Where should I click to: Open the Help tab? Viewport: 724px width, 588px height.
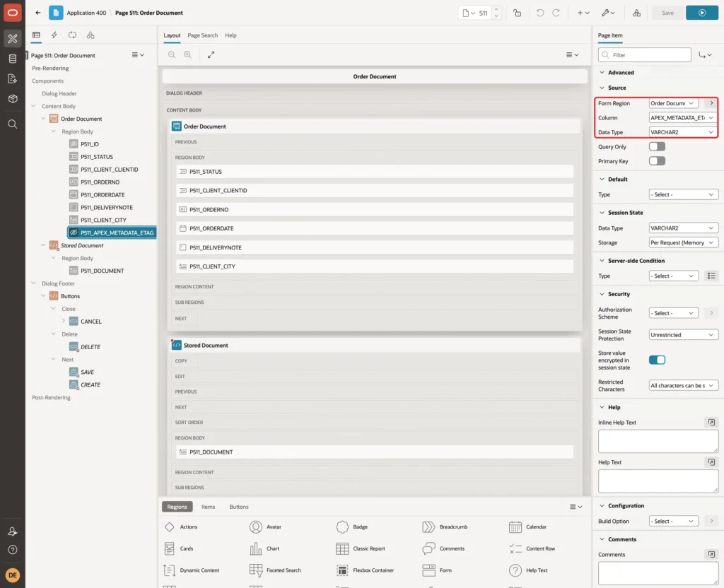point(230,35)
